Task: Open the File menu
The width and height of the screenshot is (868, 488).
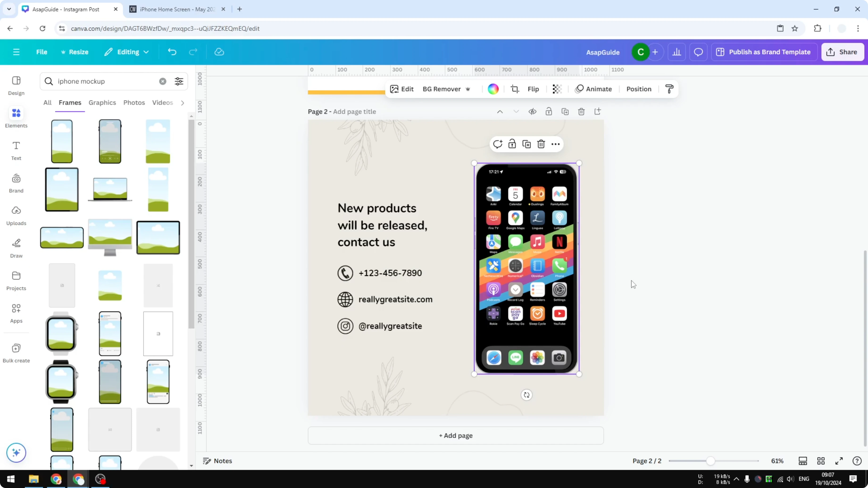Action: pyautogui.click(x=42, y=52)
